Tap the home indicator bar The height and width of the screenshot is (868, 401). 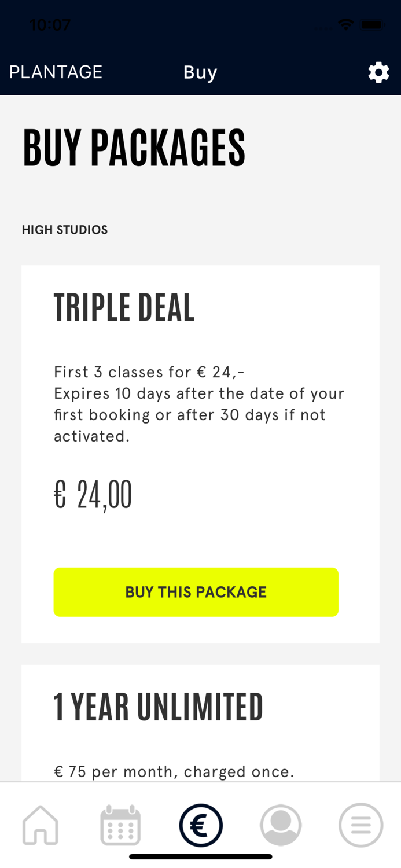201,857
